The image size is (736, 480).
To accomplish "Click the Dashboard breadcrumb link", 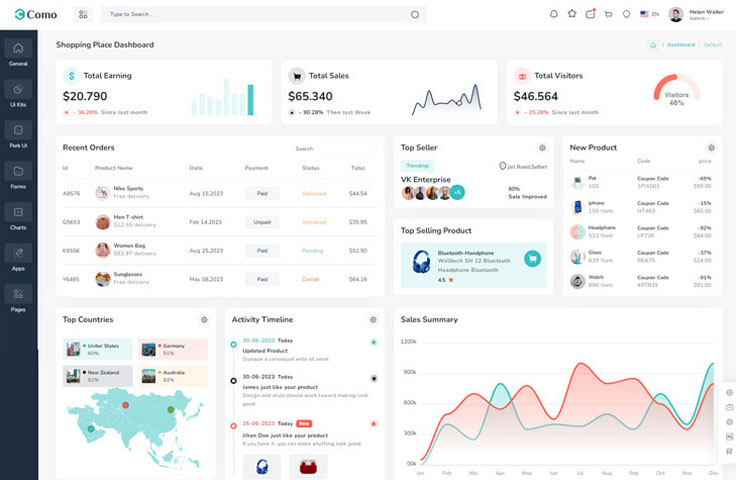I will coord(681,45).
